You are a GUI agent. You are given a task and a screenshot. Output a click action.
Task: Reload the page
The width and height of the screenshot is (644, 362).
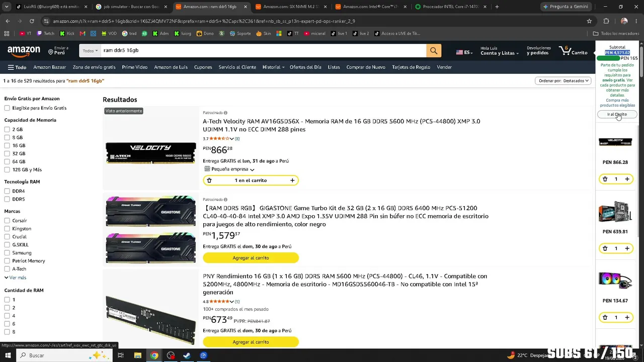(32, 21)
